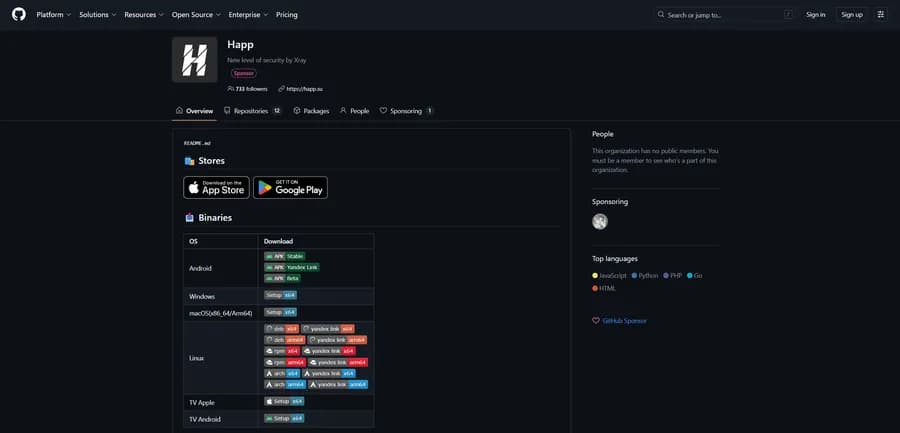Download the Linux deb x64 badge
The width and height of the screenshot is (900, 433).
coord(282,329)
